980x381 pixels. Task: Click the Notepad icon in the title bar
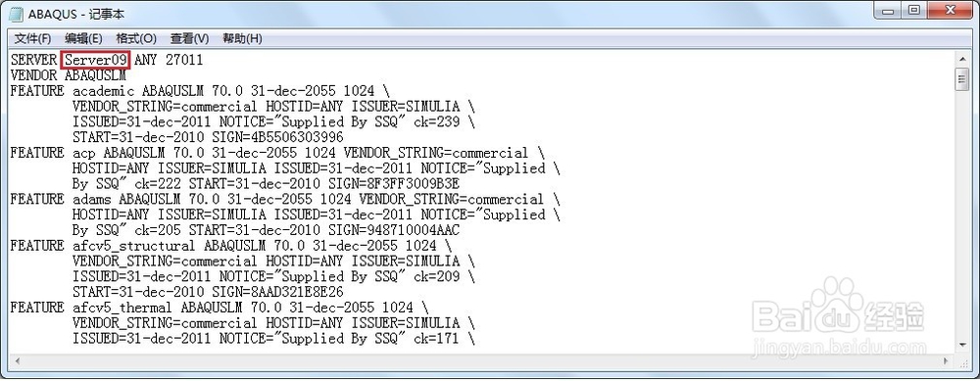15,15
